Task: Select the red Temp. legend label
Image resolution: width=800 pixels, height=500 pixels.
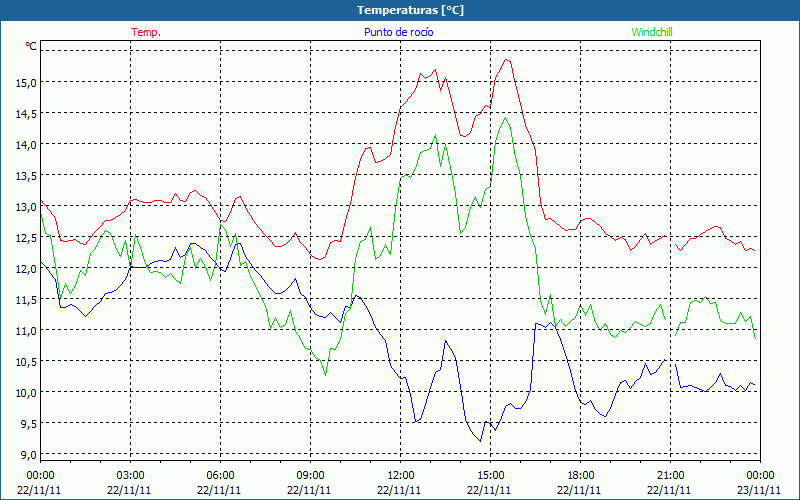Action: point(146,32)
